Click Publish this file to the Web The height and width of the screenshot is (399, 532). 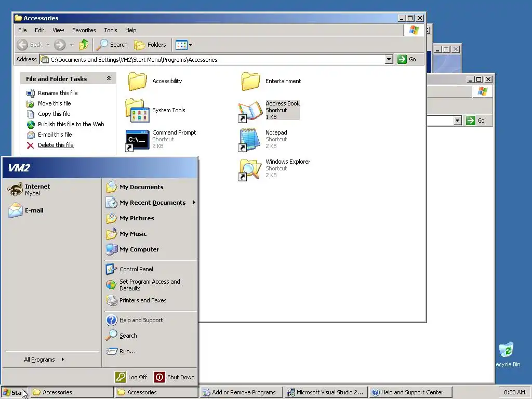[71, 124]
